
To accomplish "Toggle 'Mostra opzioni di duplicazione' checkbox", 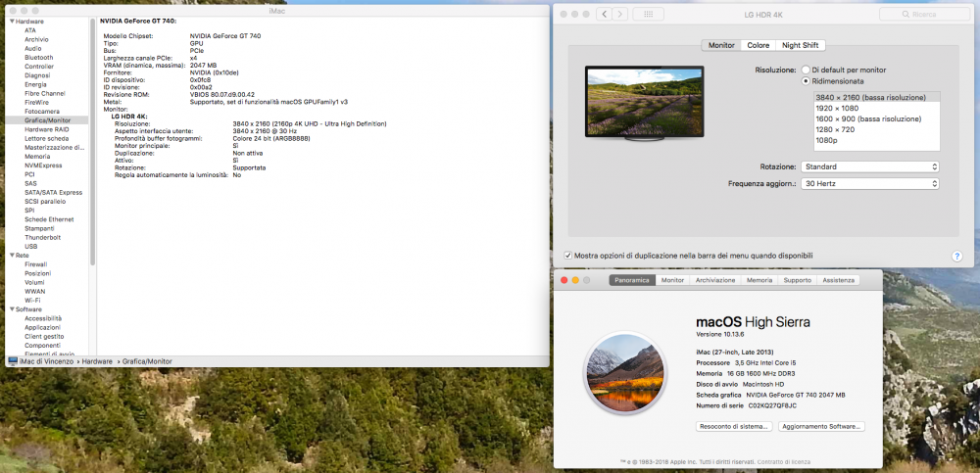I will pyautogui.click(x=568, y=256).
